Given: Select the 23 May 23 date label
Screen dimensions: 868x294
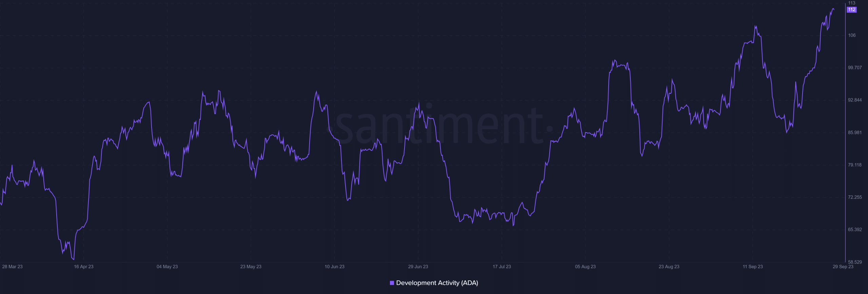Looking at the screenshot, I should click(251, 267).
